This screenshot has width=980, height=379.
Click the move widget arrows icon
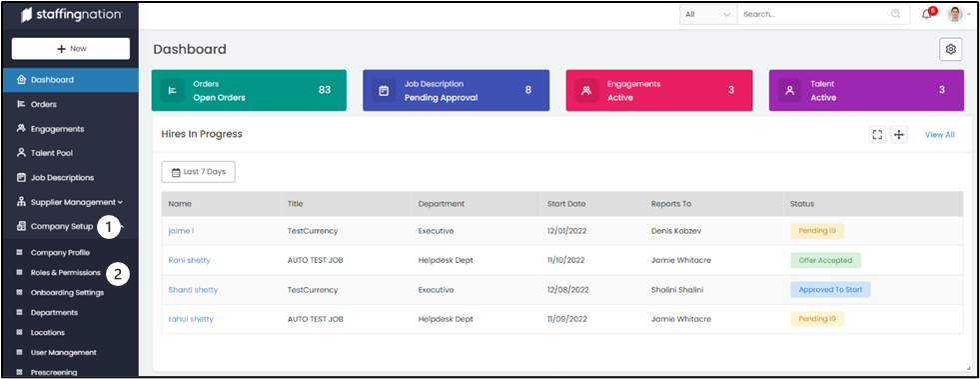click(899, 134)
